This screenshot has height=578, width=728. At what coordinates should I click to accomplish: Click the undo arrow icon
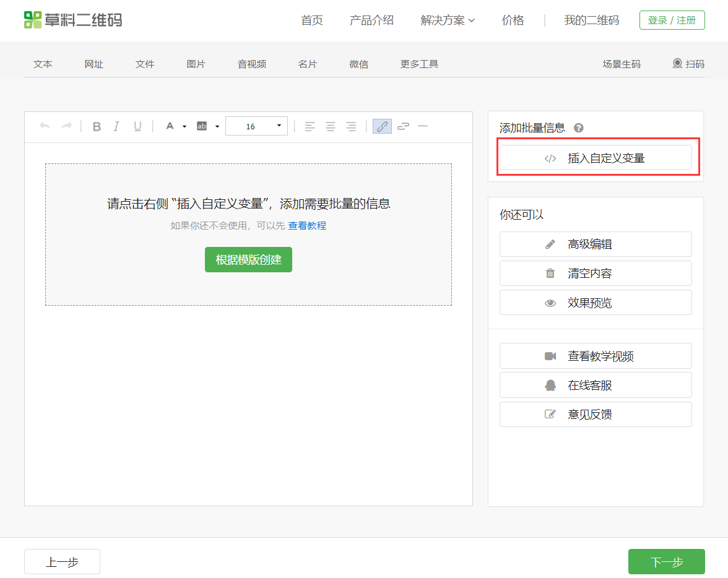[45, 126]
